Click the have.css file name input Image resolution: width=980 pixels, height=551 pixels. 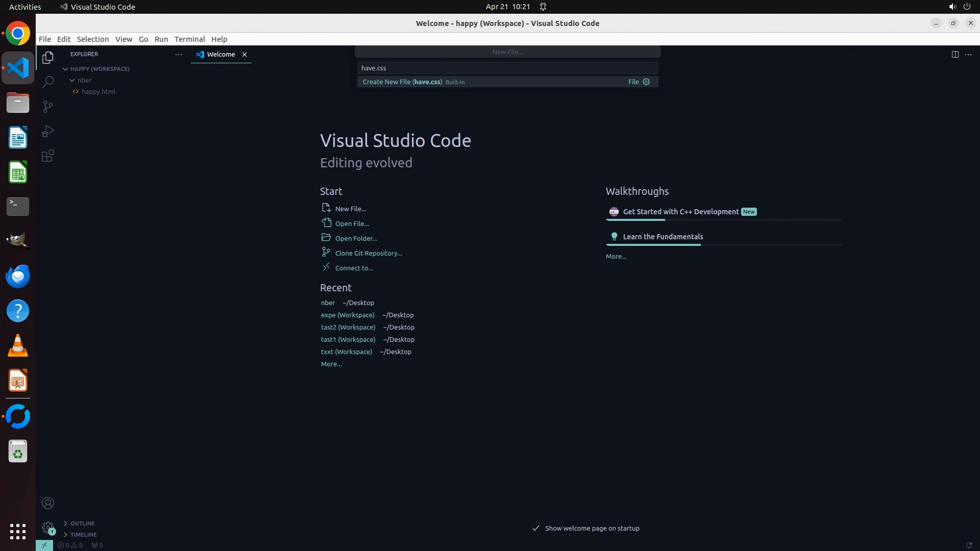(x=507, y=68)
